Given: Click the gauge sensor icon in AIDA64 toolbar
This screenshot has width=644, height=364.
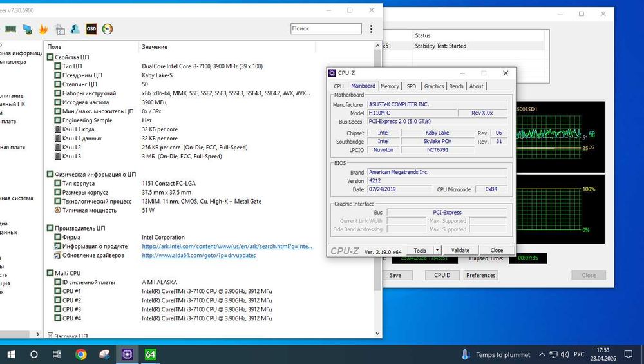Looking at the screenshot, I should point(107,29).
